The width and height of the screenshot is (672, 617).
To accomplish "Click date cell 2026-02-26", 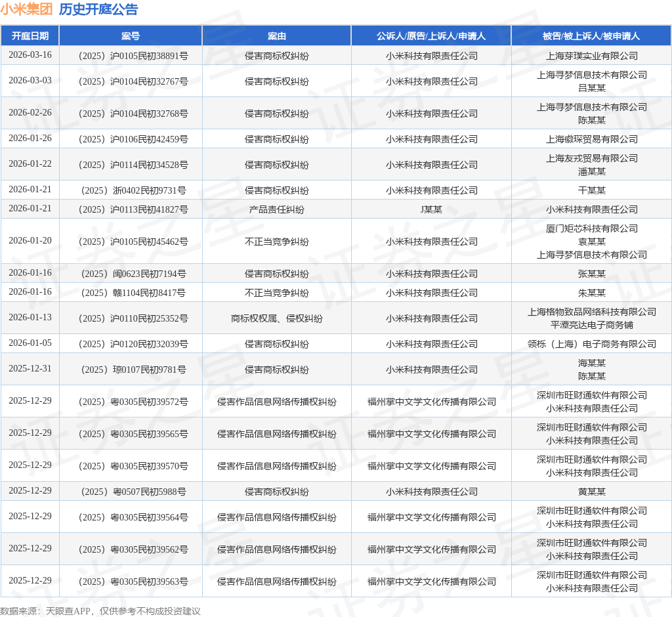I will click(x=30, y=113).
